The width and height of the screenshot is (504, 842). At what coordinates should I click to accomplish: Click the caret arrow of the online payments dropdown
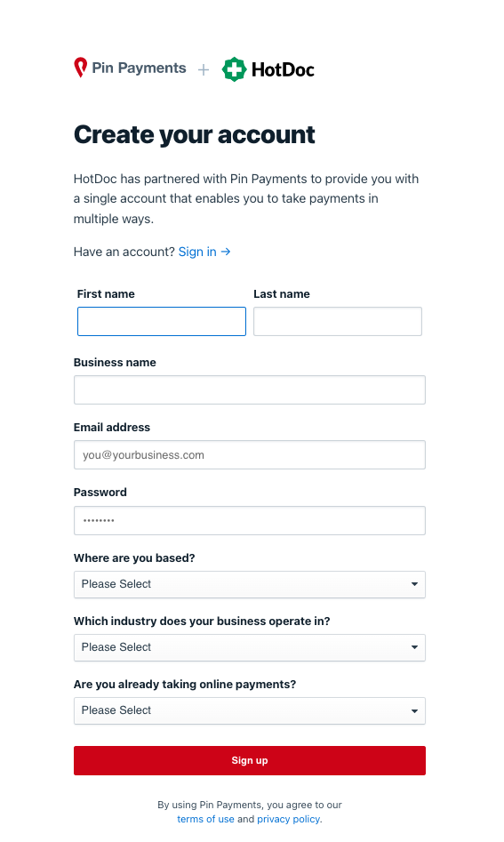[414, 711]
